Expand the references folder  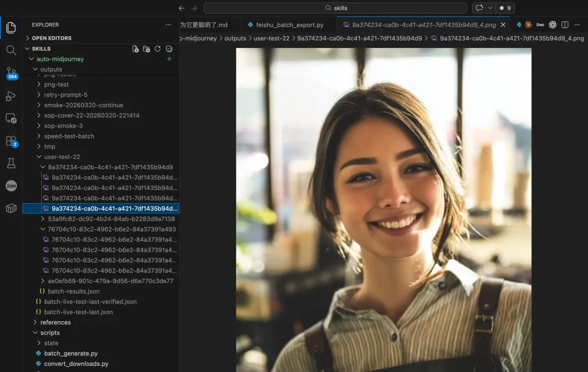coord(55,322)
